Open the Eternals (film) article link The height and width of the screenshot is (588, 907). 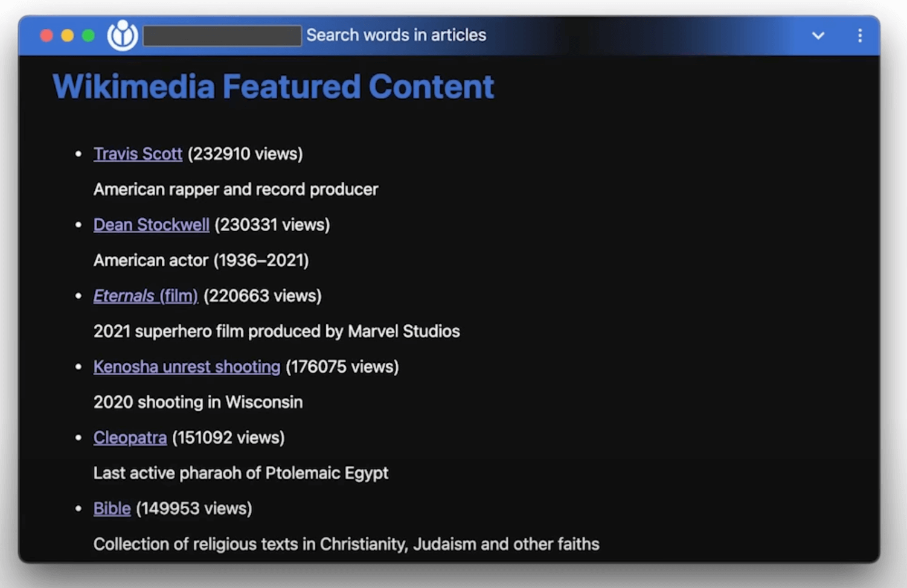pos(146,296)
